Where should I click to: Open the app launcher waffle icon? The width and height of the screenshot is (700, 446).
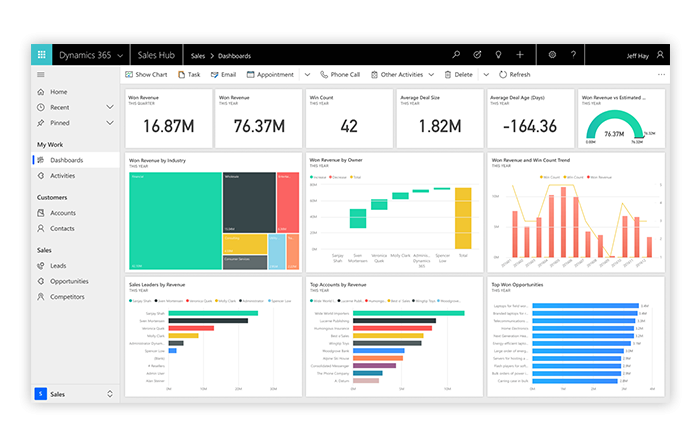click(42, 54)
